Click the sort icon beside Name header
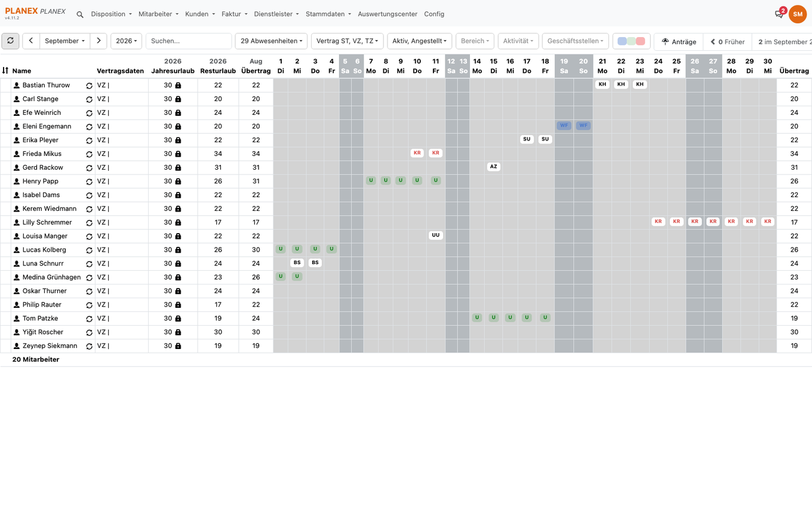 pyautogui.click(x=5, y=71)
